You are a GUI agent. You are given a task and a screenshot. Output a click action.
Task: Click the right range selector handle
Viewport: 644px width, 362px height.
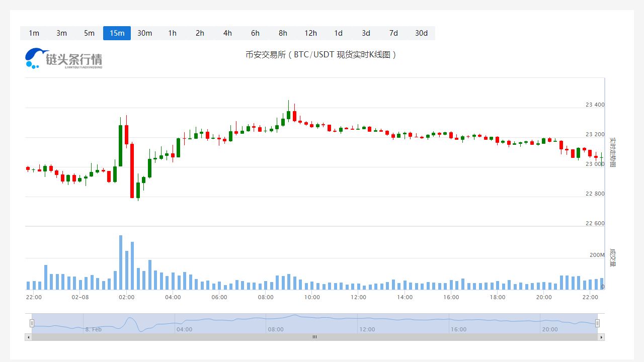tap(597, 323)
